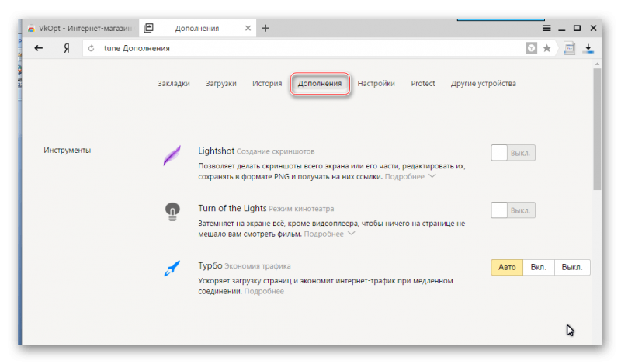The width and height of the screenshot is (621, 364).
Task: Expand Turn of the Lights details chevron
Action: (352, 234)
